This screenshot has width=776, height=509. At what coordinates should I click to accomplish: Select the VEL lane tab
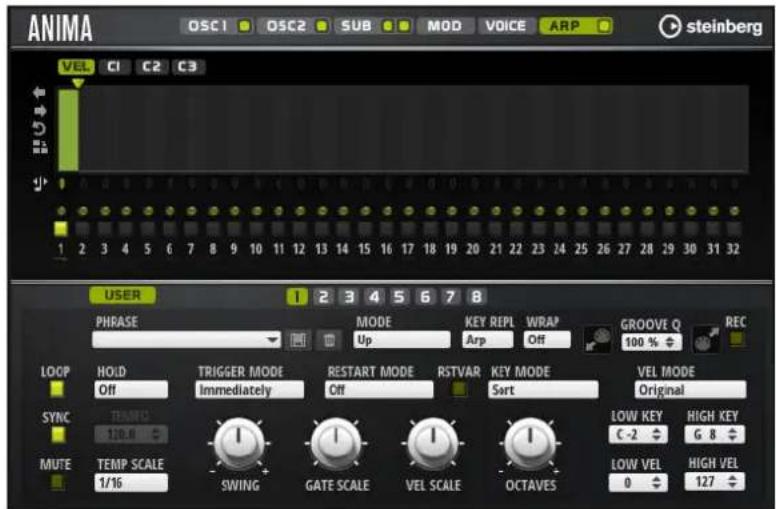(76, 67)
